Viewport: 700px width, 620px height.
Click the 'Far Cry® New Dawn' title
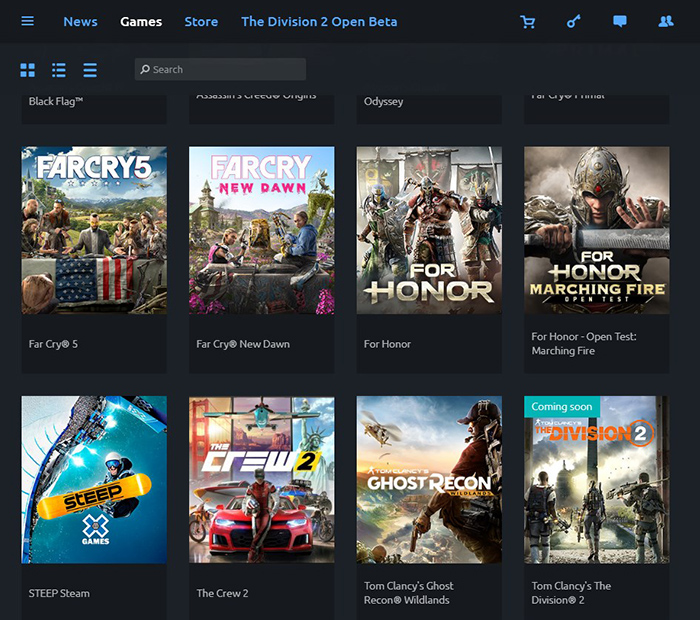click(243, 344)
